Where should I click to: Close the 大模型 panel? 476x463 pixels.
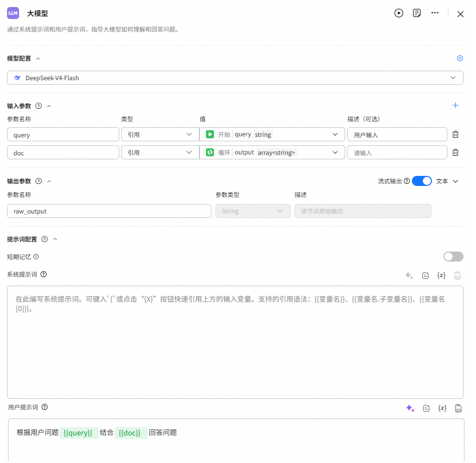(460, 14)
